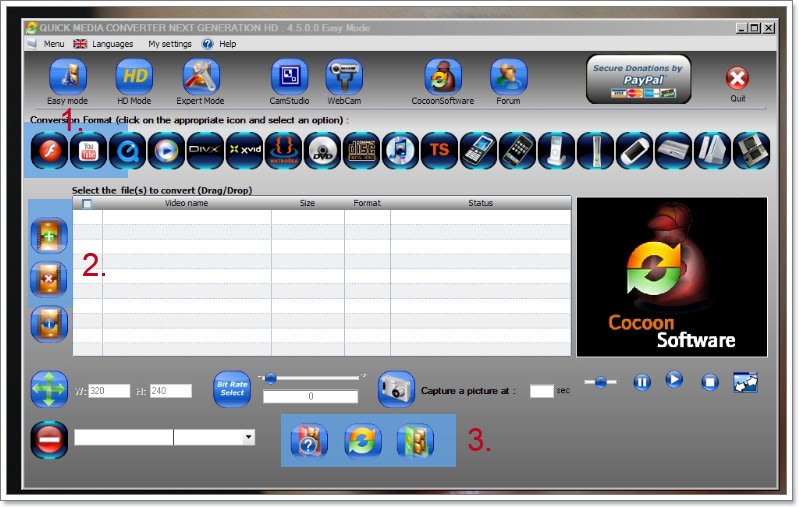The height and width of the screenshot is (507, 799).
Task: Open the Languages menu
Action: 112,44
